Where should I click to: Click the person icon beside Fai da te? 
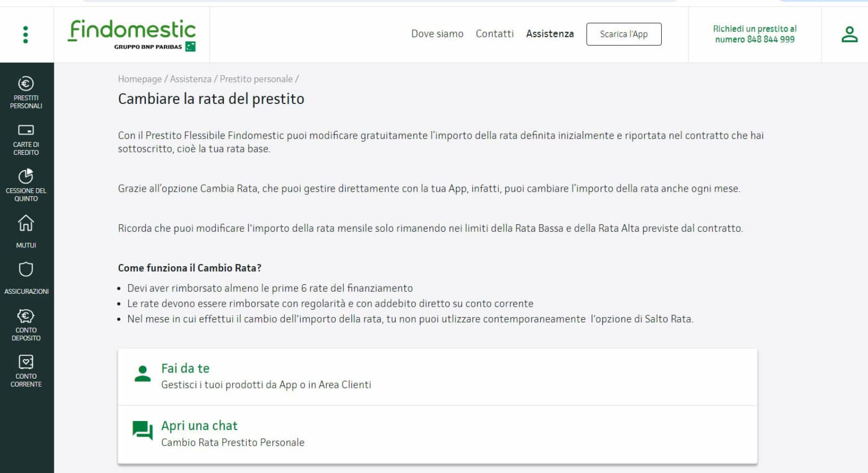(x=142, y=374)
